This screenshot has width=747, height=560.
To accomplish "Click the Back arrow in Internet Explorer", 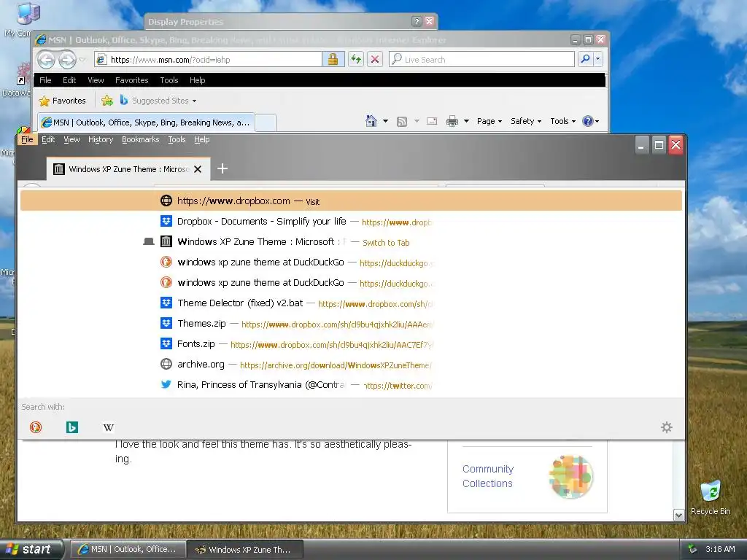I will click(46, 60).
